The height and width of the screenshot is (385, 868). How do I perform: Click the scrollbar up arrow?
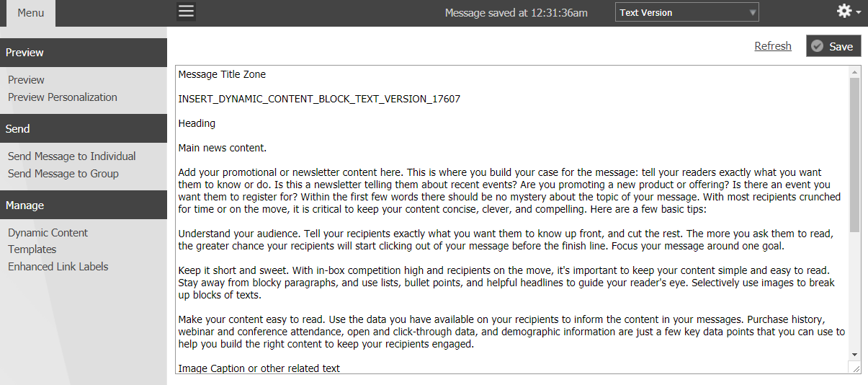tap(855, 72)
